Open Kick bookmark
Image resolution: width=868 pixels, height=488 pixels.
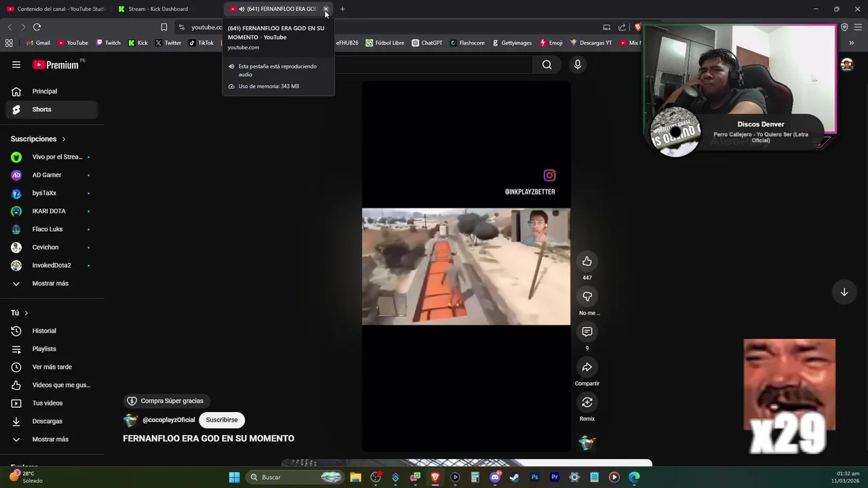(x=138, y=43)
